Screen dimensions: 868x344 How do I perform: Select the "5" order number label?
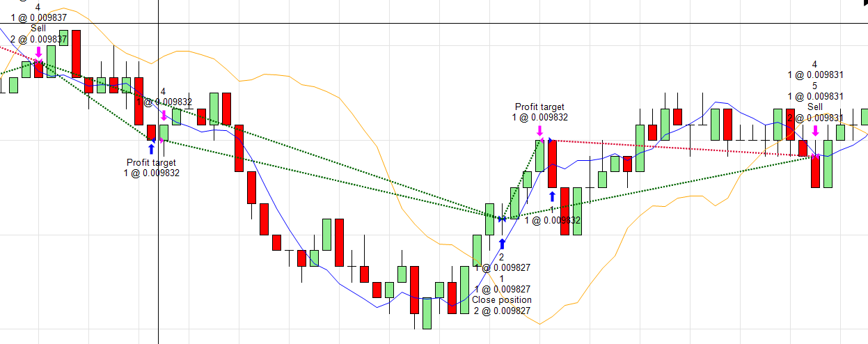[815, 85]
